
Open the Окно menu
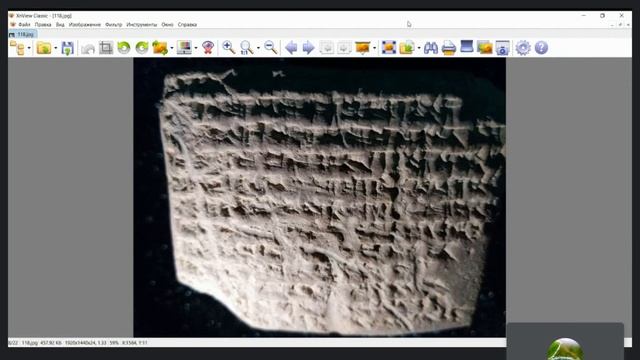coord(167,25)
